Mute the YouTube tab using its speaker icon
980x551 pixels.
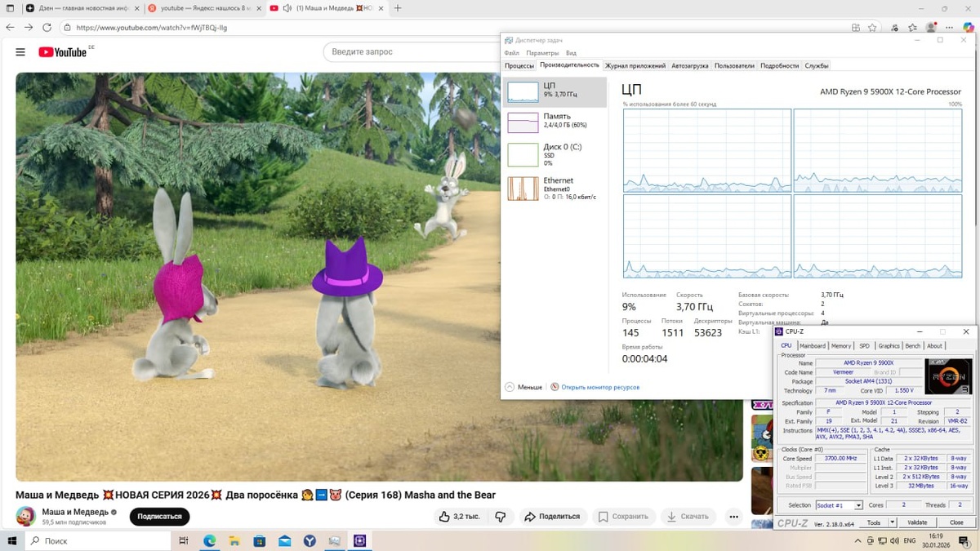tap(287, 8)
